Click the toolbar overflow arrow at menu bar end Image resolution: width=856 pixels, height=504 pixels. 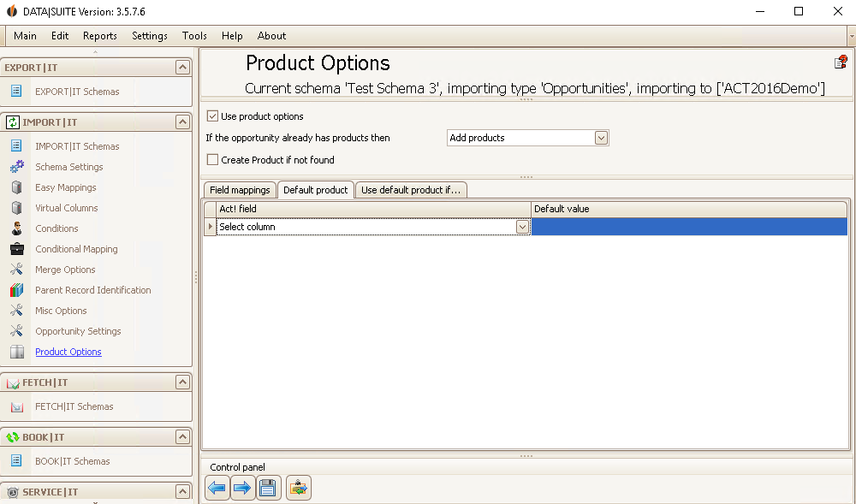pyautogui.click(x=851, y=36)
